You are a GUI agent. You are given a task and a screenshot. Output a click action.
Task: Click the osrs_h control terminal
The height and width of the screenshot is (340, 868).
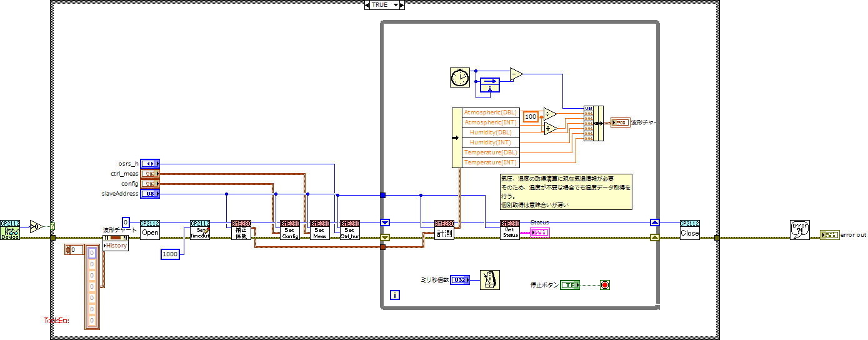coord(150,164)
